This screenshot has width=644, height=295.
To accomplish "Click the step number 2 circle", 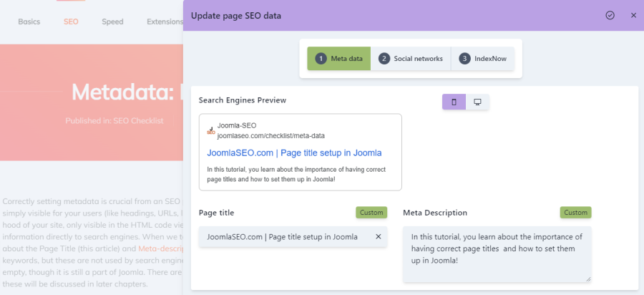I will tap(384, 58).
